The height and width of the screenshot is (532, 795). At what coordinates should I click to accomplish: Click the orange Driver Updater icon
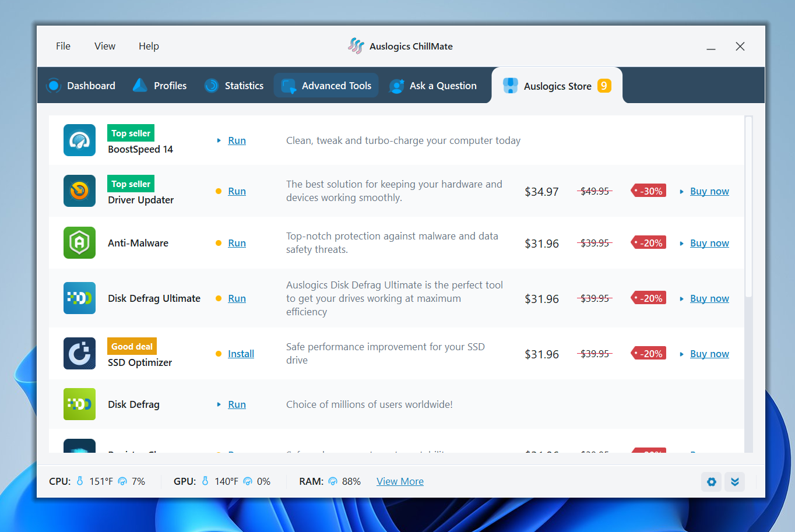coord(79,191)
